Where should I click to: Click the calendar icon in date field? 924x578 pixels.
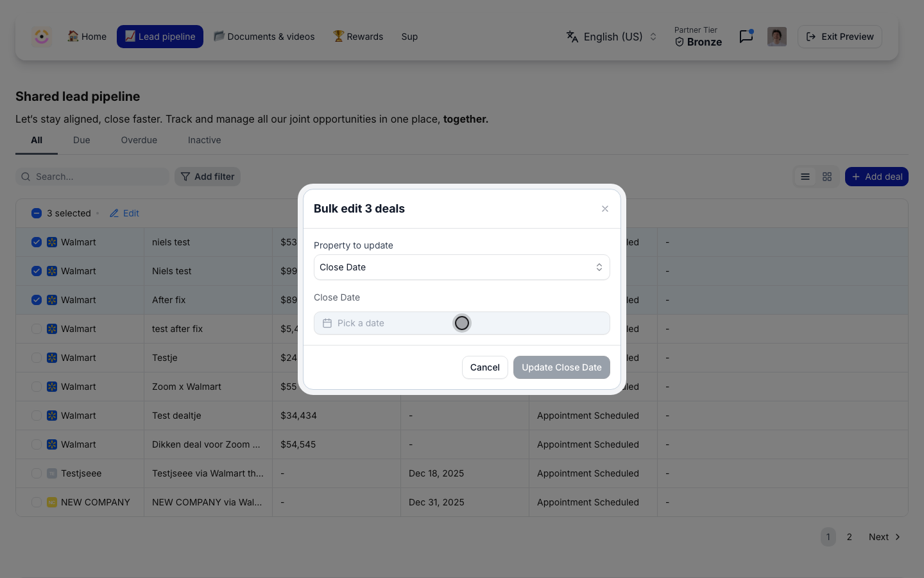click(x=327, y=323)
